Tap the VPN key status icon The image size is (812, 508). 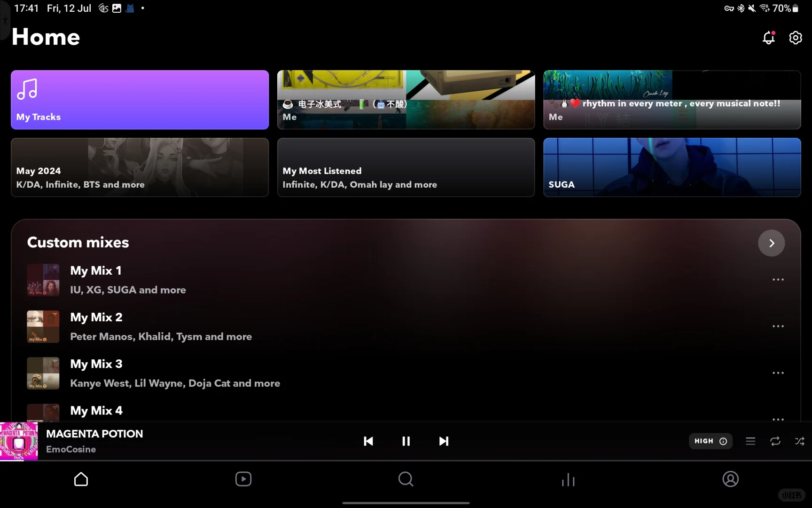click(x=729, y=8)
